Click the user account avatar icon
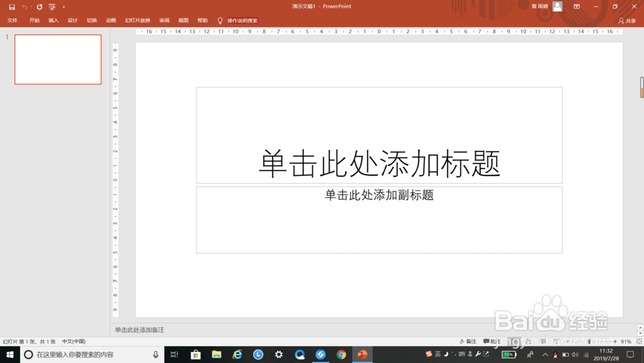Viewport: 644px width, 363px height. pyautogui.click(x=557, y=6)
